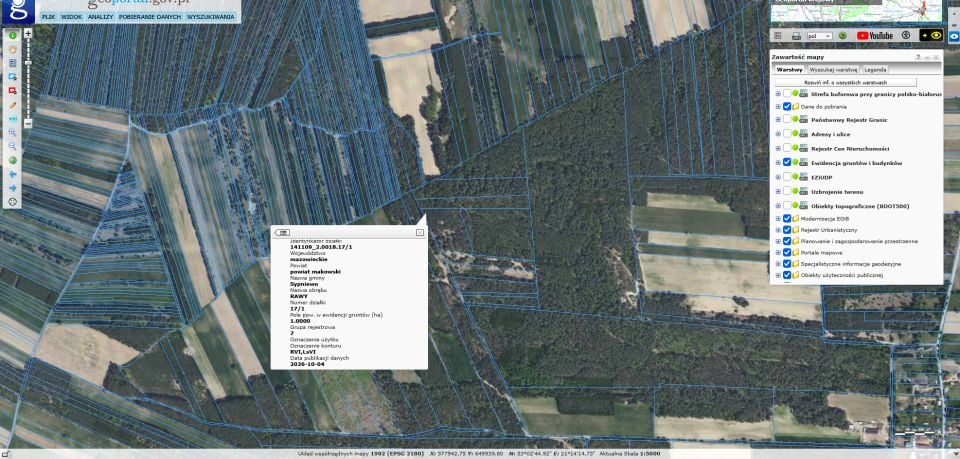The width and height of the screenshot is (960, 459).
Task: Enable EZiUDP layer checkbox
Action: (787, 177)
